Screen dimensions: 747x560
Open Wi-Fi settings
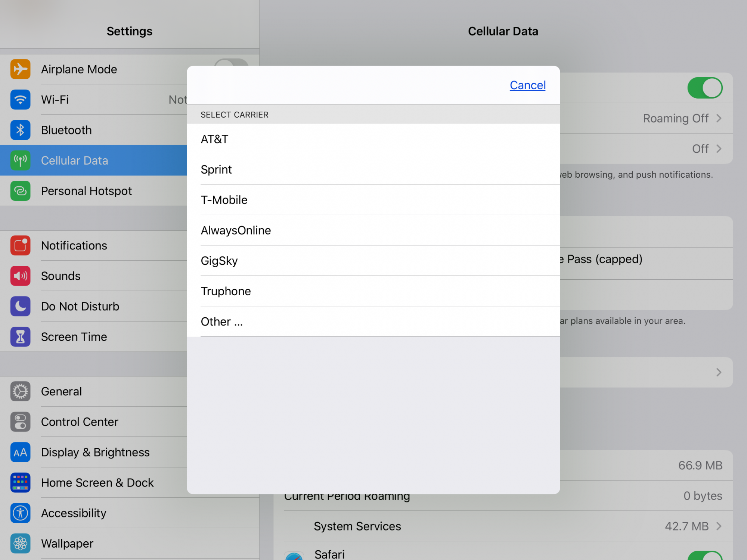click(93, 100)
